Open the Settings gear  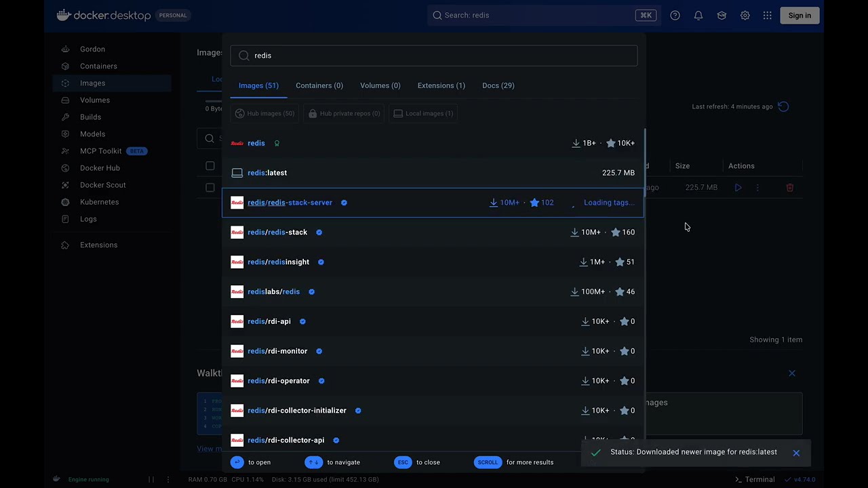pyautogui.click(x=745, y=16)
